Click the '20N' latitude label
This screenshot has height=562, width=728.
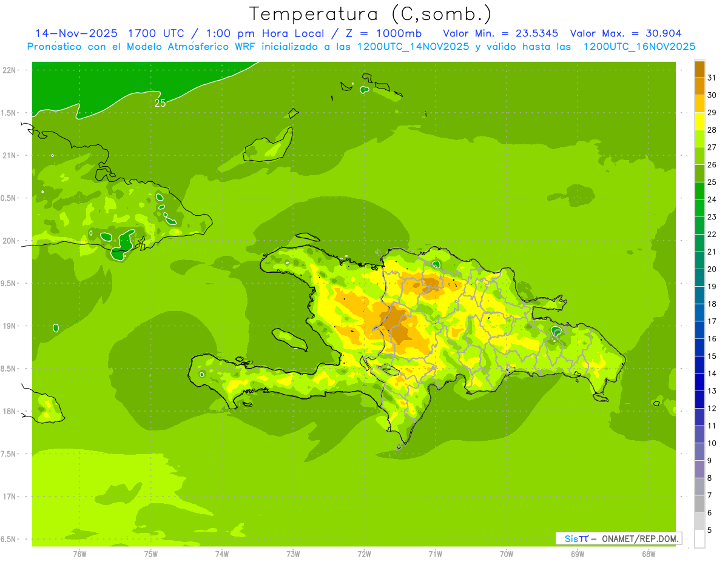tap(10, 241)
